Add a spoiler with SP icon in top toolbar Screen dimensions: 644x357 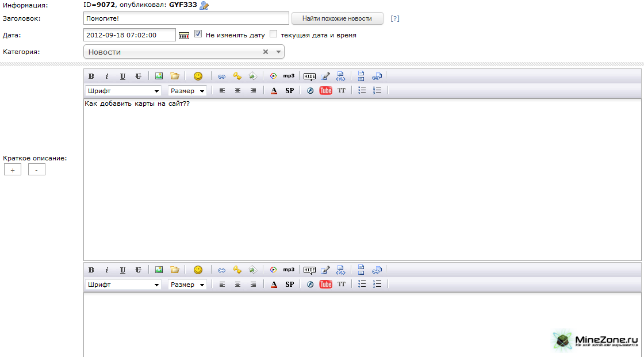[x=289, y=90]
